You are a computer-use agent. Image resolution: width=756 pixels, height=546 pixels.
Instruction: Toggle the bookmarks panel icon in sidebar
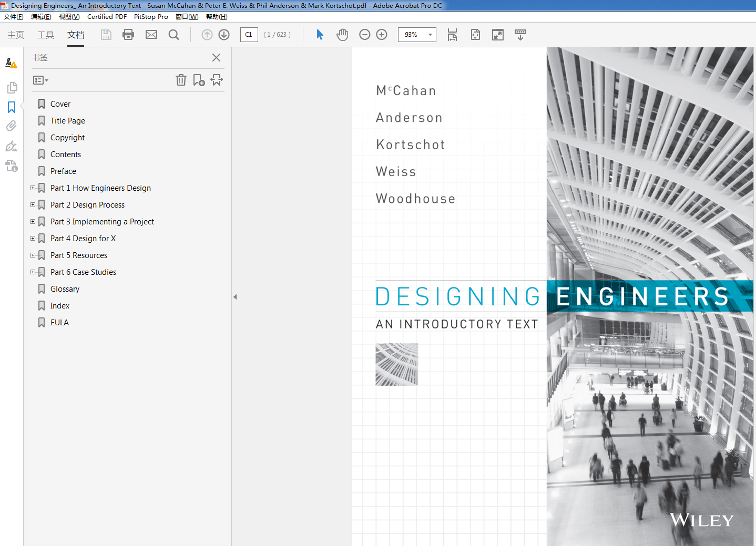[x=12, y=107]
